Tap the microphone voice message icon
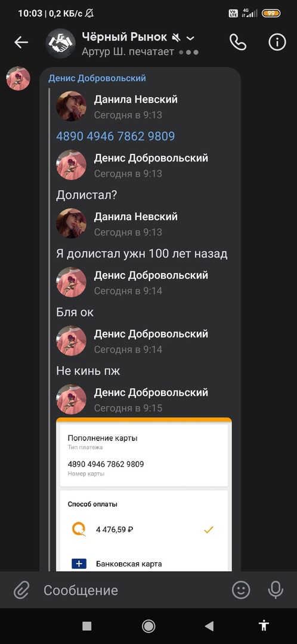This screenshot has height=644, width=297. coord(276,590)
